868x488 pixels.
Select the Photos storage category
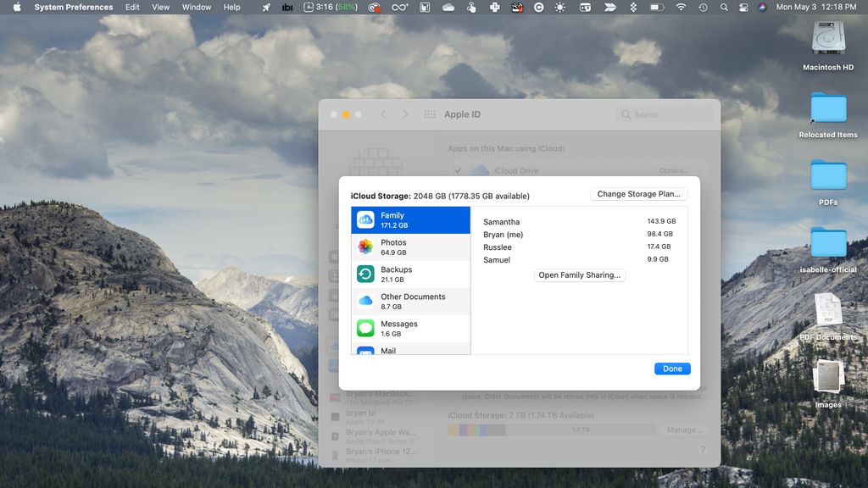coord(410,247)
